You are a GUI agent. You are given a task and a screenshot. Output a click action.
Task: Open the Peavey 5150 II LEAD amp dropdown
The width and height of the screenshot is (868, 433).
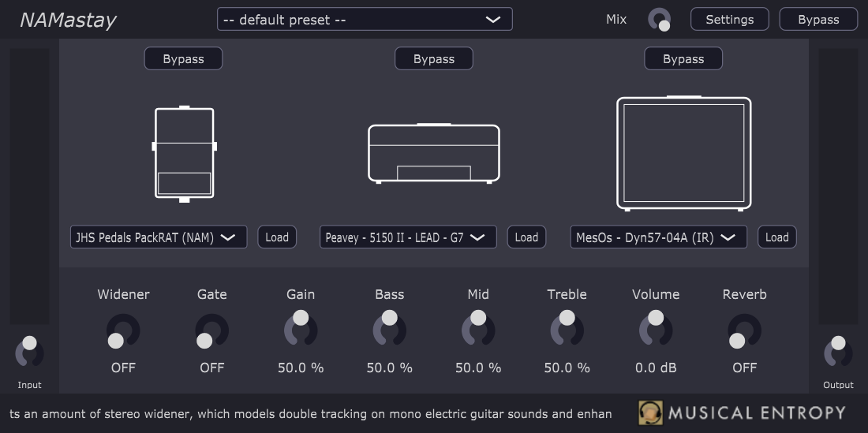[408, 237]
